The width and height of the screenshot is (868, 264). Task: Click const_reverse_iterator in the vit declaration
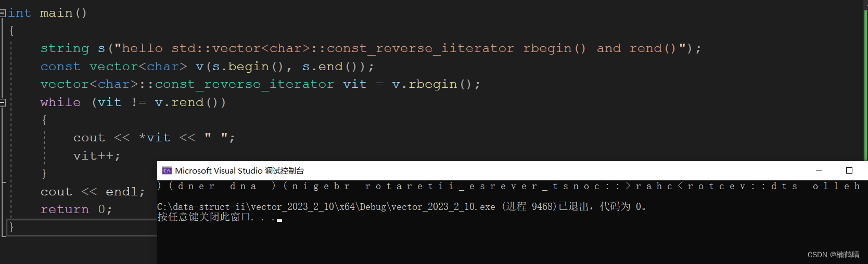pos(245,84)
